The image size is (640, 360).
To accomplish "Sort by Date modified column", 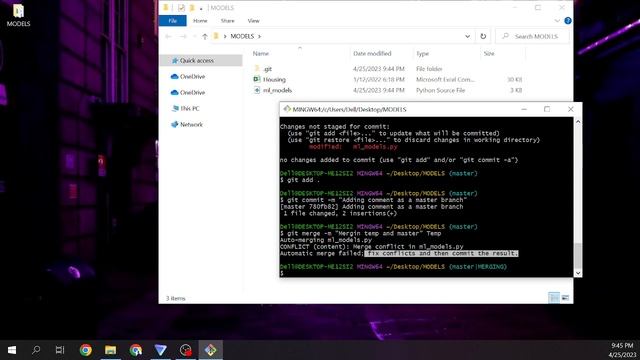I will coord(372,53).
